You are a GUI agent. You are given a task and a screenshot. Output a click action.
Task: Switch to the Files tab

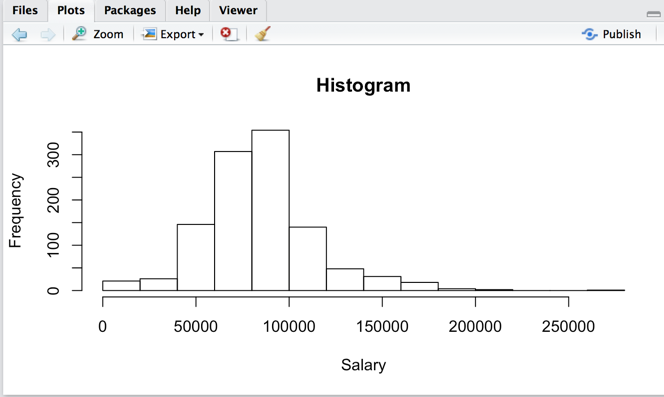25,10
